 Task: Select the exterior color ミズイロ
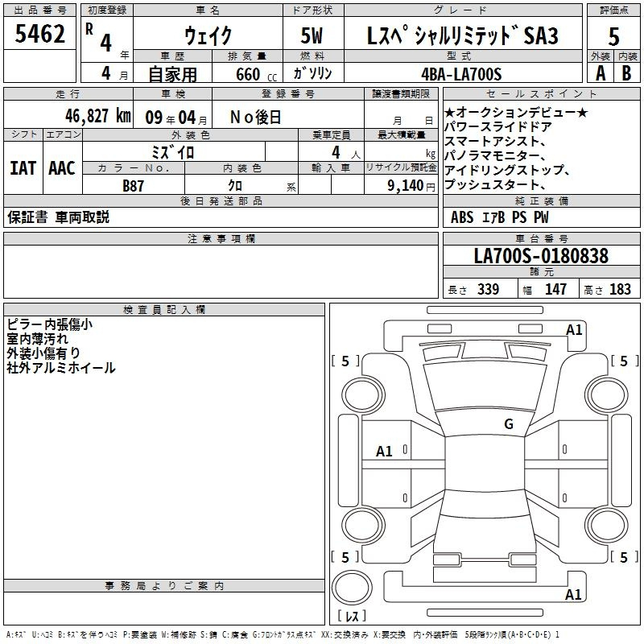coord(172,152)
